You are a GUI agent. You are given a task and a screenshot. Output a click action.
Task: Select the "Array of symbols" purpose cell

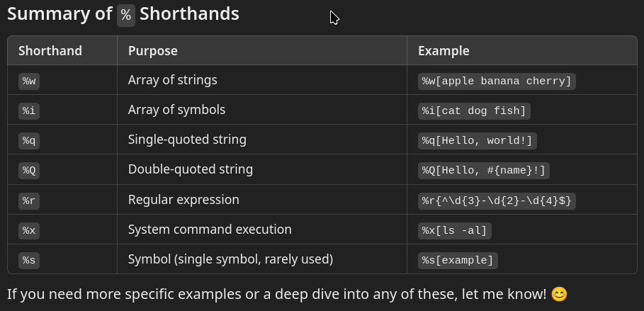(176, 110)
